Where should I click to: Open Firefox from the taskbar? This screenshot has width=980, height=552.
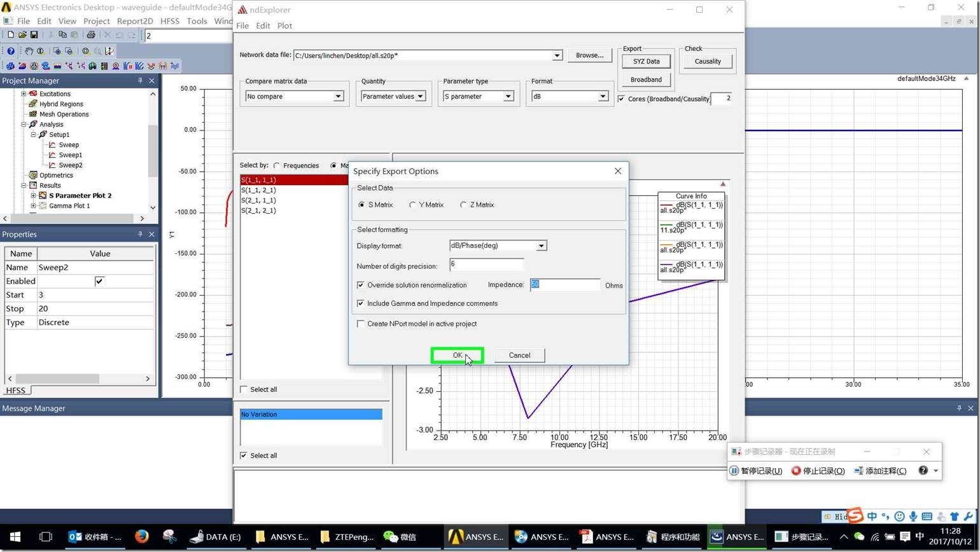coord(141,537)
